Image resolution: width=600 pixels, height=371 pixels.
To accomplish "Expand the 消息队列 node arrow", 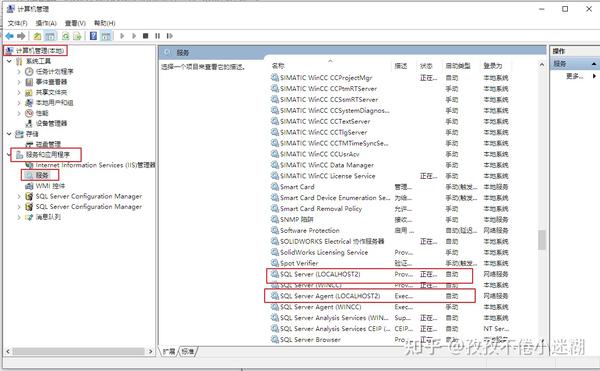I will pos(19,217).
